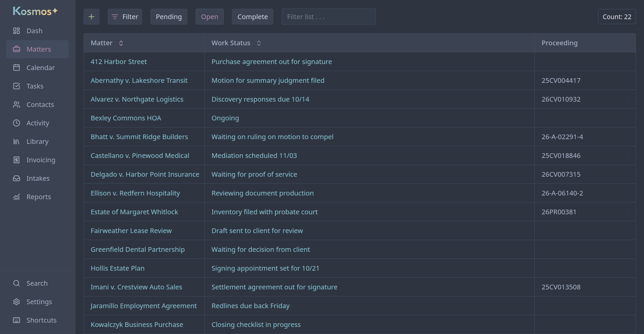The width and height of the screenshot is (644, 334).
Task: Click the Invoicing receipt icon
Action: [16, 160]
